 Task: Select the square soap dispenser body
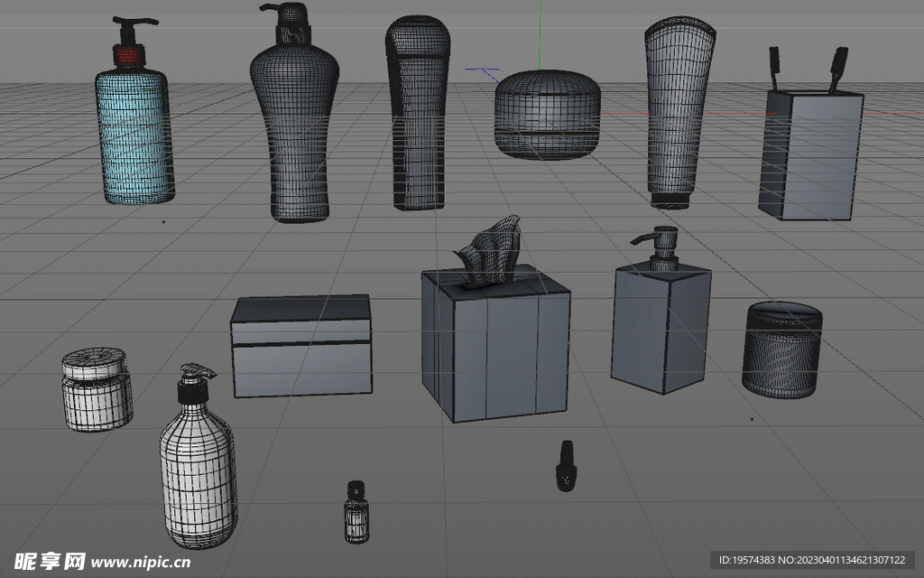pyautogui.click(x=661, y=330)
